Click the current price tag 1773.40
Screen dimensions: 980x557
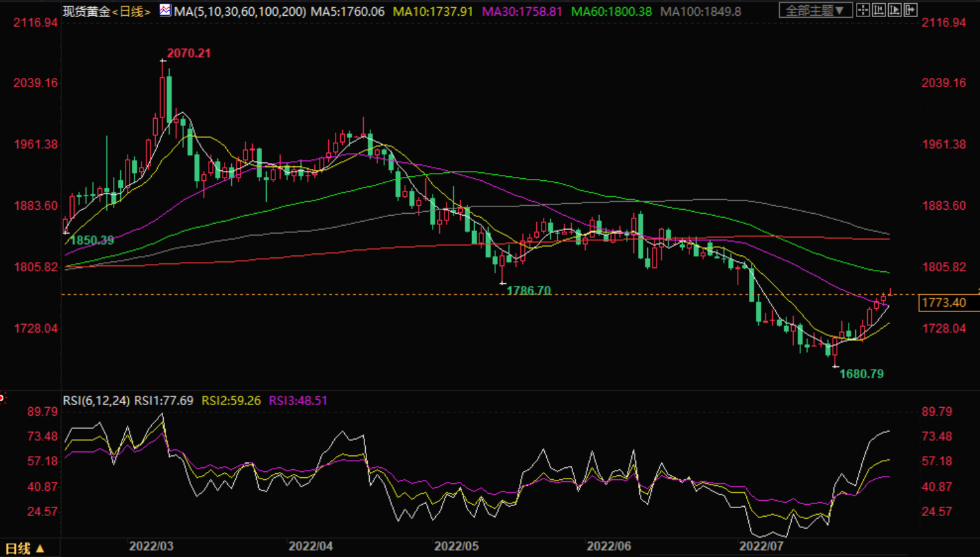(944, 303)
